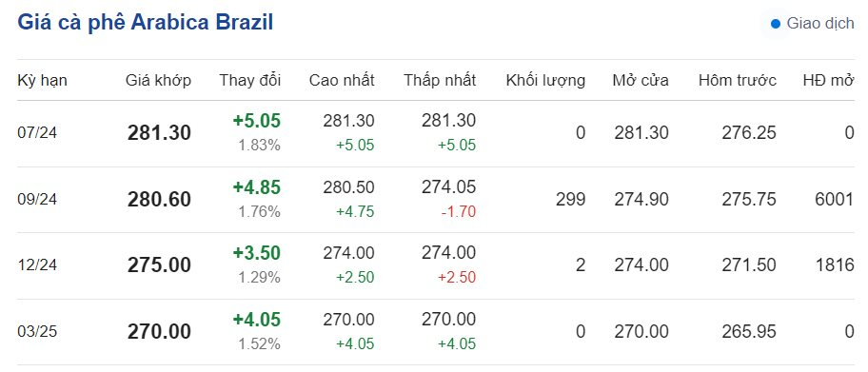Select the 12/24 contract row
Viewport: 868px width, 372px height.
[x=436, y=265]
